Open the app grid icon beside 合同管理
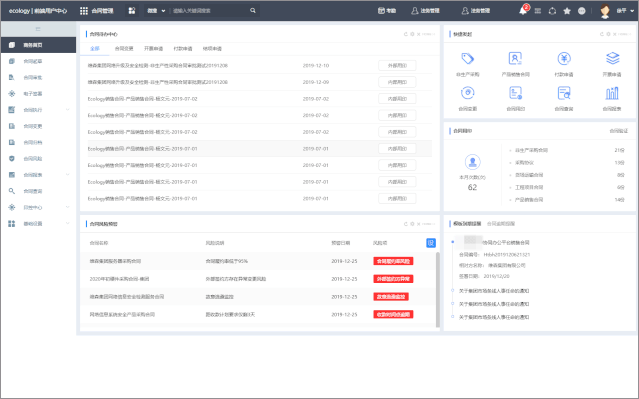Viewport: 639px width, 399px height. click(84, 11)
